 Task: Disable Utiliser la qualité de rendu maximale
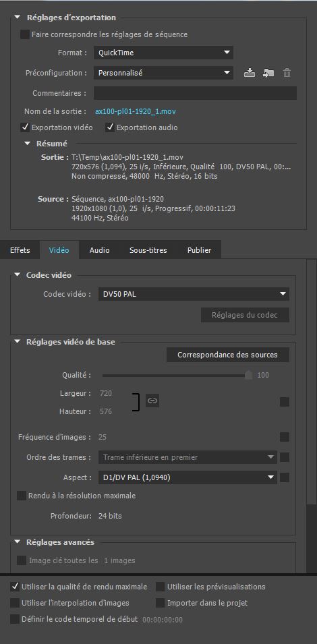[x=15, y=587]
